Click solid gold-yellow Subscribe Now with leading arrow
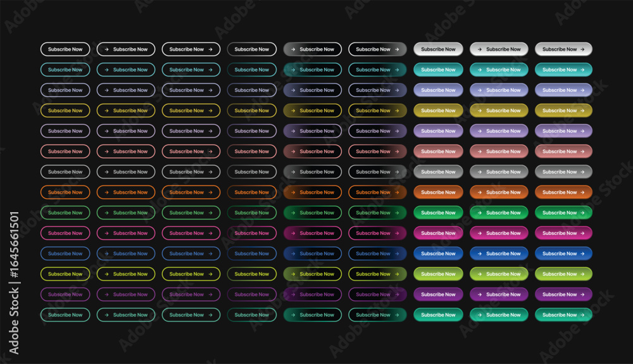Image resolution: width=633 pixels, height=364 pixels. 499,111
